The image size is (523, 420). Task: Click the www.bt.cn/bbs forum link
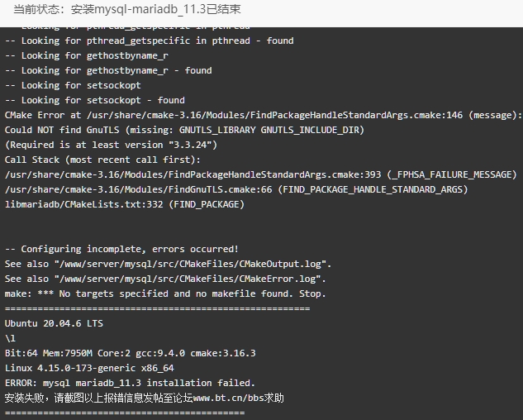pos(229,398)
